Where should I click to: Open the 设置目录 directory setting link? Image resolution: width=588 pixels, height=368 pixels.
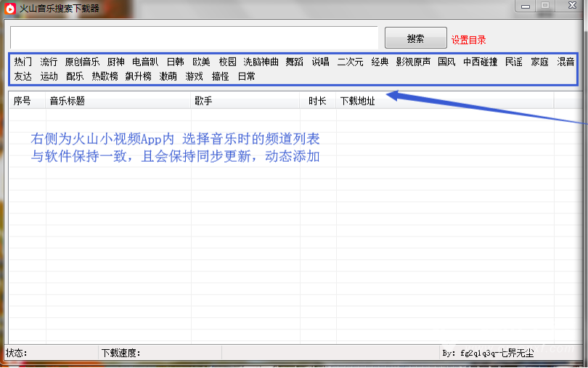[x=468, y=40]
